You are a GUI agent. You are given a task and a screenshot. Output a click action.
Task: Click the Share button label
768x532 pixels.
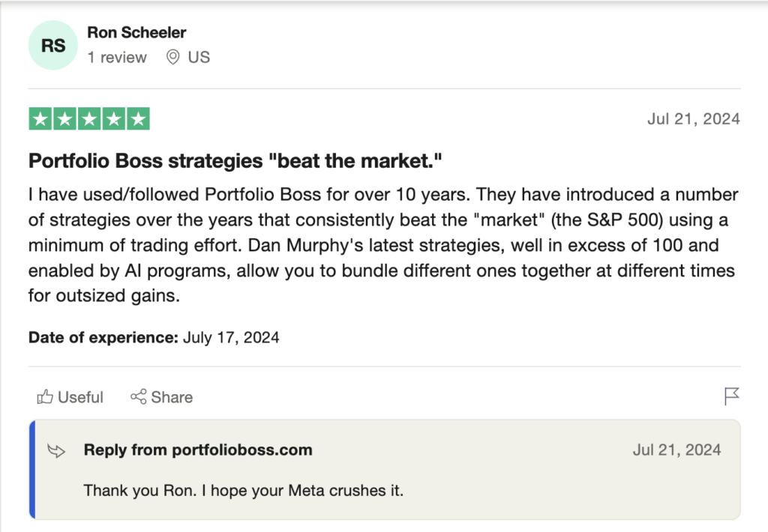pos(172,397)
